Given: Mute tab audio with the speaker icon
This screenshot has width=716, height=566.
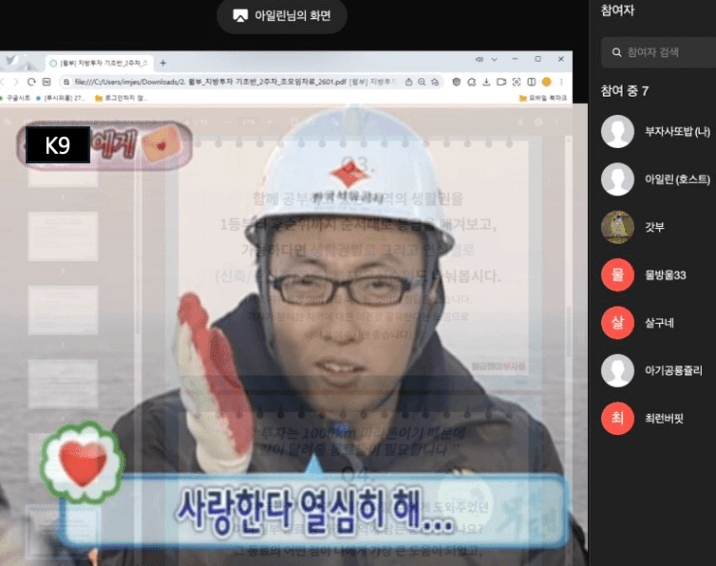Looking at the screenshot, I should coord(479,59).
